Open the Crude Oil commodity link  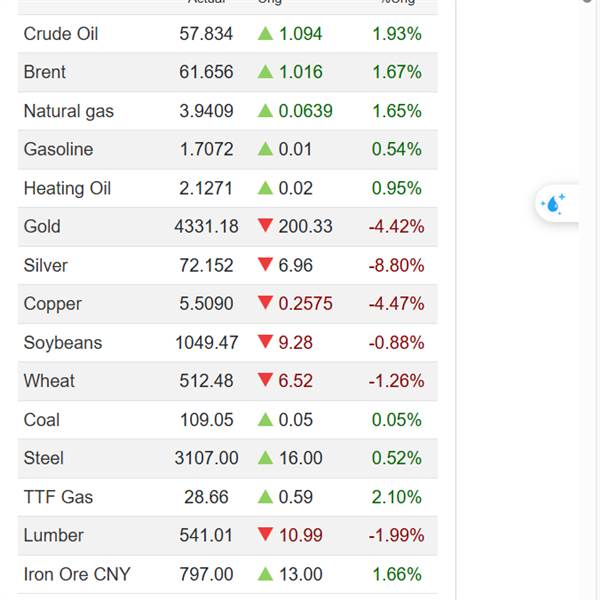click(x=61, y=34)
